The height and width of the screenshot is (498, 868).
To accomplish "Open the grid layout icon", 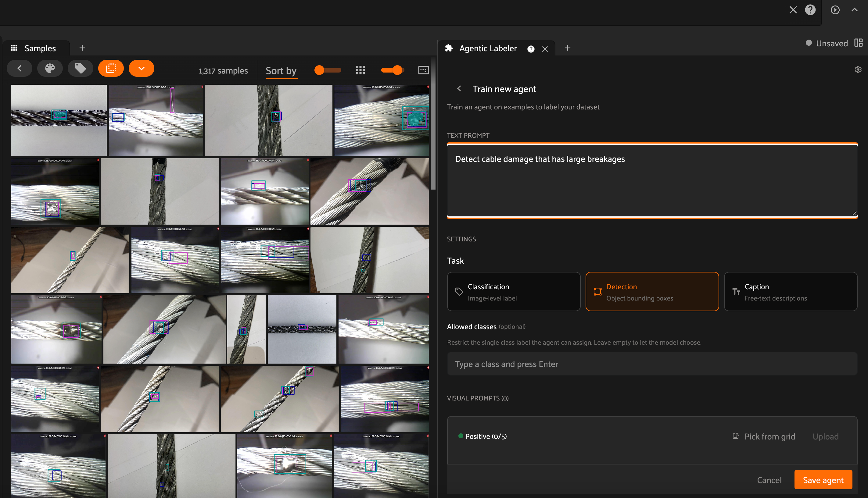I will [x=360, y=70].
